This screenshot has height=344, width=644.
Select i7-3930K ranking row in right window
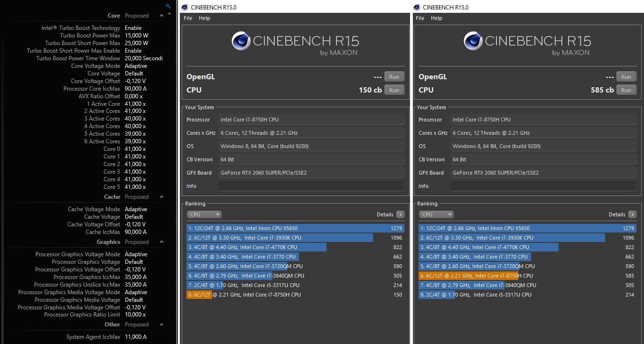click(527, 238)
